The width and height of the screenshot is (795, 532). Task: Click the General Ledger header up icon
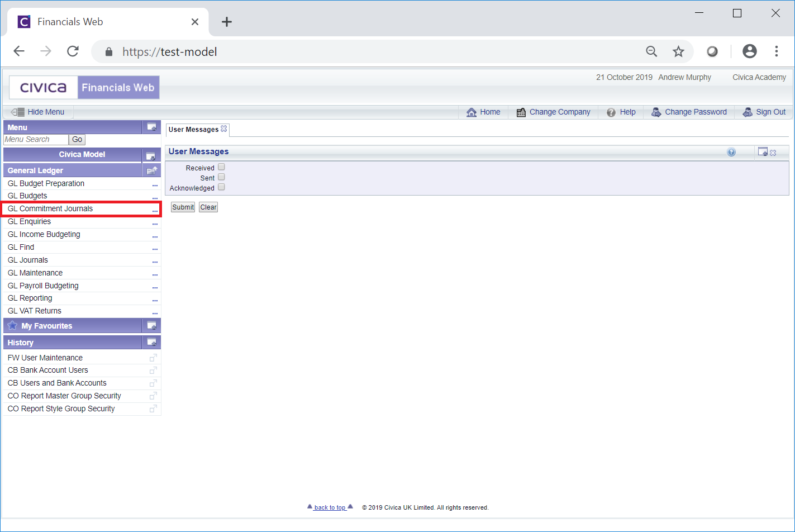pyautogui.click(x=151, y=170)
